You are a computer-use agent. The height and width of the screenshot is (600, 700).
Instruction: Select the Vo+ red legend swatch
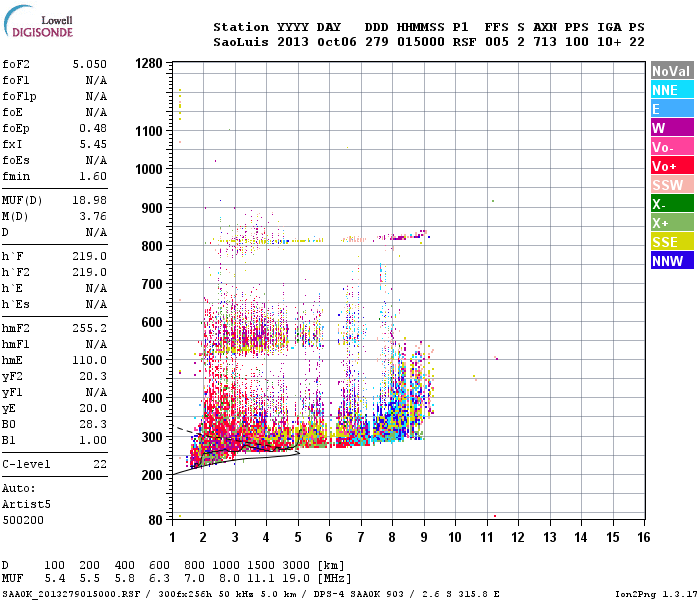(672, 166)
